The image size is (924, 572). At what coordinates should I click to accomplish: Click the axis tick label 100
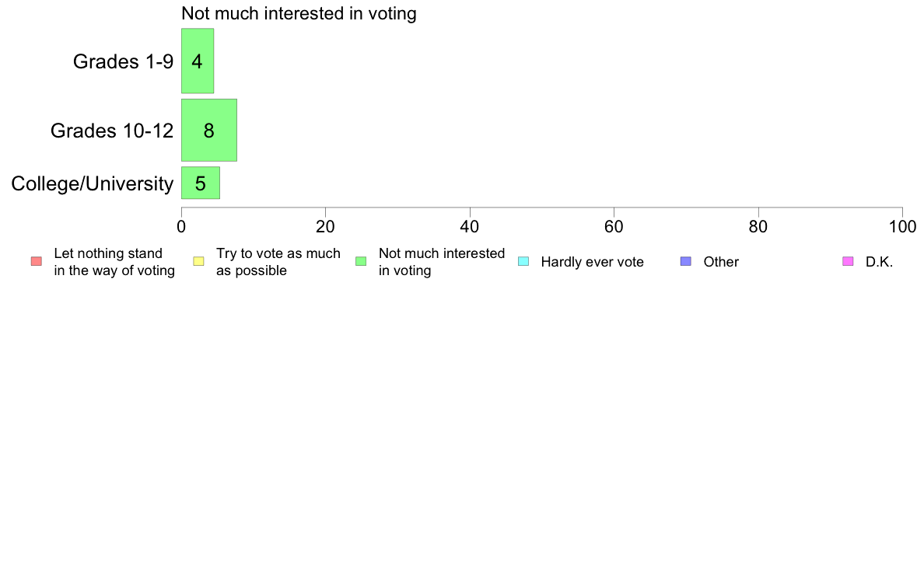902,227
